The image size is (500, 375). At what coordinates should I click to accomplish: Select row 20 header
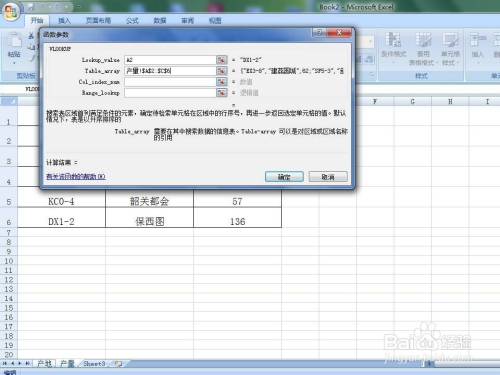9,355
